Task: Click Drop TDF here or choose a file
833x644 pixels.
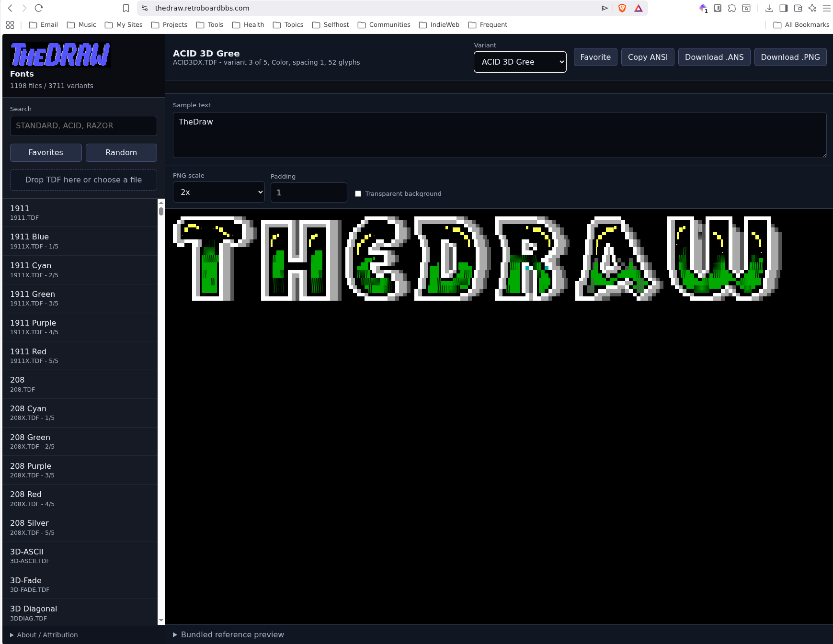Action: pyautogui.click(x=83, y=180)
